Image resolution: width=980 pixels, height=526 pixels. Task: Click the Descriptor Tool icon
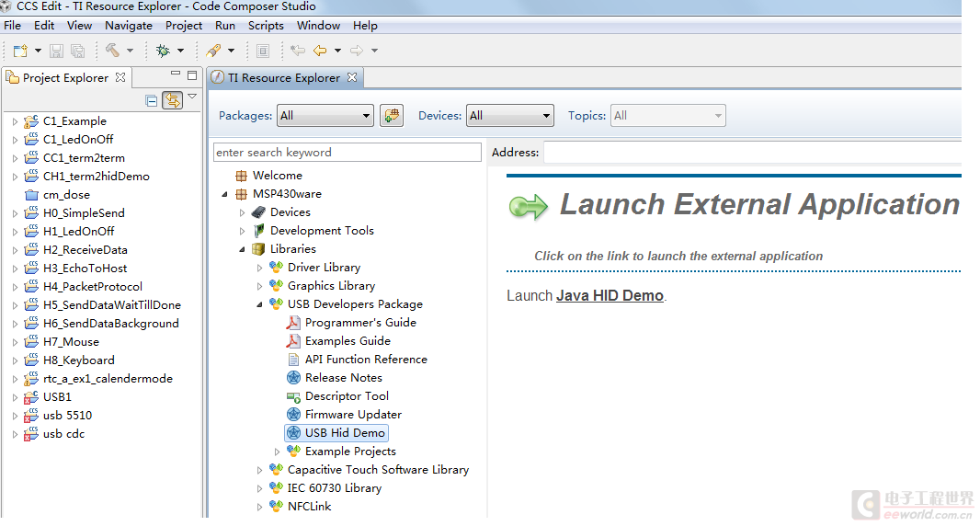click(x=294, y=396)
